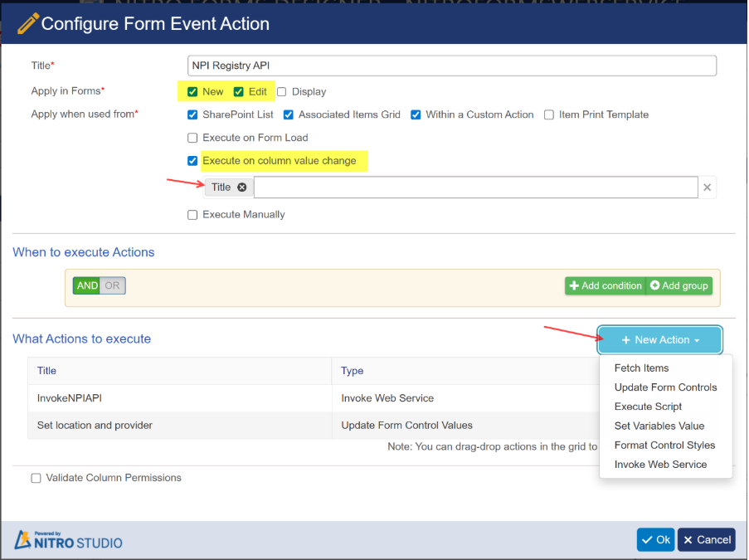Viewport: 749px width, 560px height.
Task: Uncheck the New forms checkbox
Action: click(192, 92)
